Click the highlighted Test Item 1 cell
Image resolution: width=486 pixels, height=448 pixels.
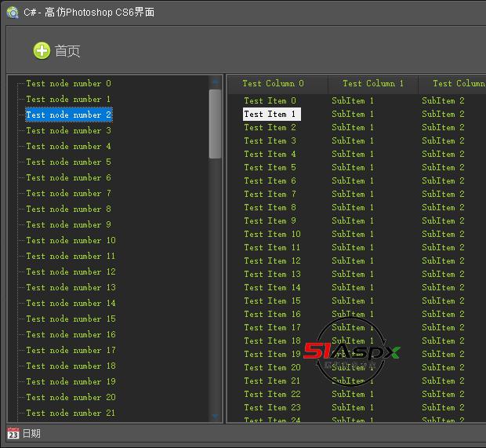[x=272, y=115]
